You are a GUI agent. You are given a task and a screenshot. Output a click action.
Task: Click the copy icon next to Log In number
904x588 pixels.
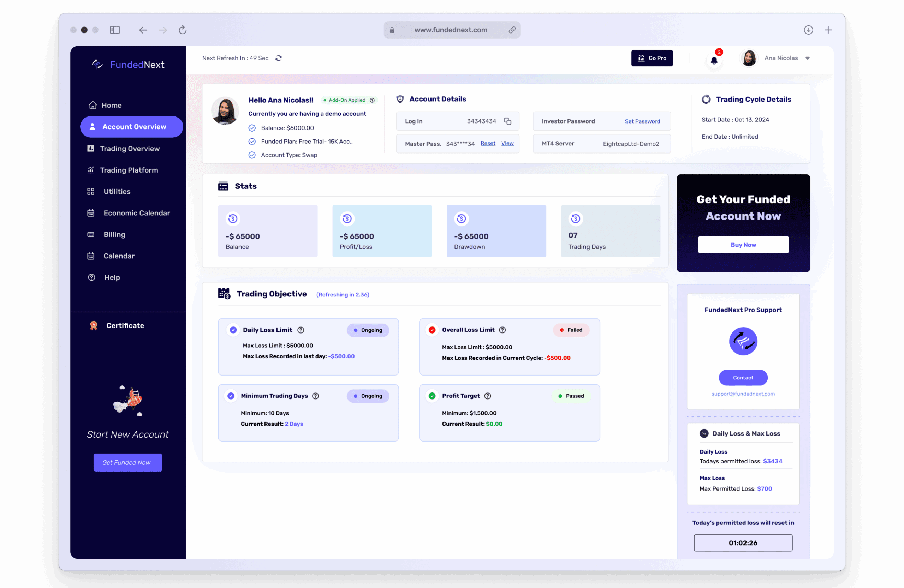click(508, 121)
